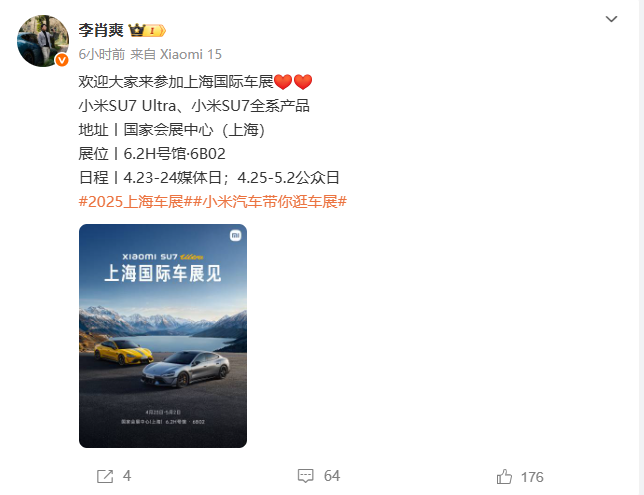The height and width of the screenshot is (495, 644).
Task: Click the first red heart emoji
Action: (283, 82)
